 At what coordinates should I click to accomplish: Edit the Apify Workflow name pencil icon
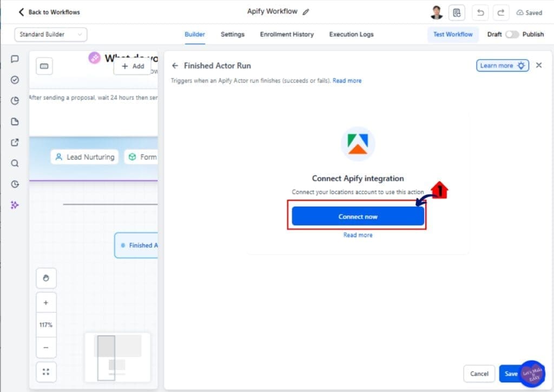(x=306, y=12)
